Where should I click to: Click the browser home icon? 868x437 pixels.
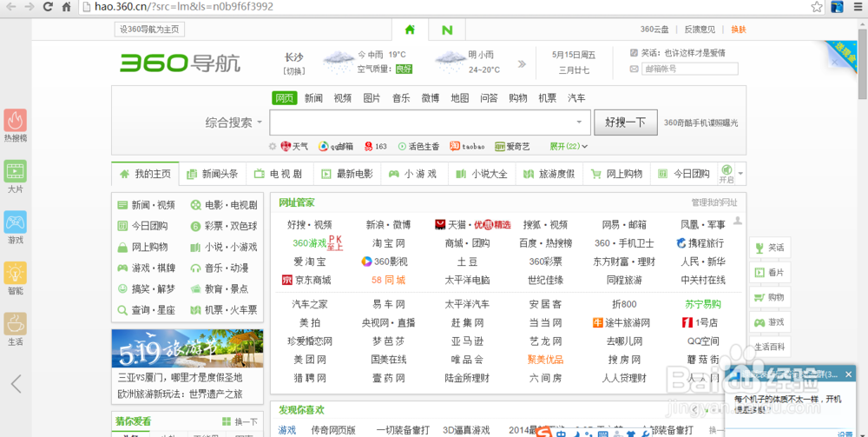(x=67, y=7)
